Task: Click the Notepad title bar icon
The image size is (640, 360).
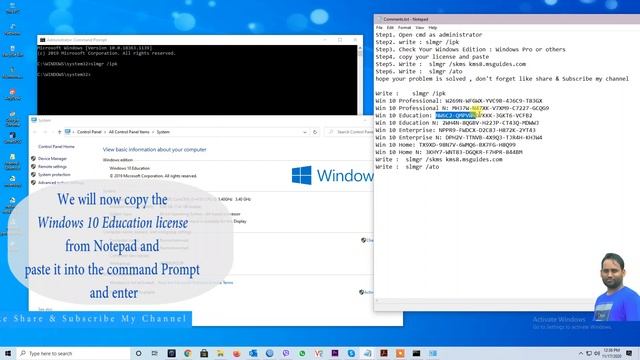Action: [379, 19]
